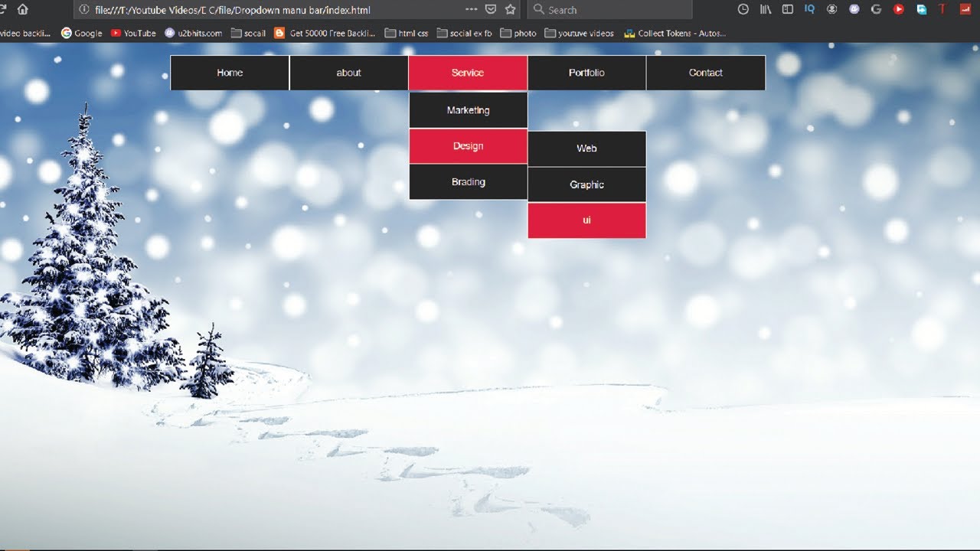Open the YouTube bookmark
The width and height of the screenshot is (980, 551).
(x=133, y=33)
